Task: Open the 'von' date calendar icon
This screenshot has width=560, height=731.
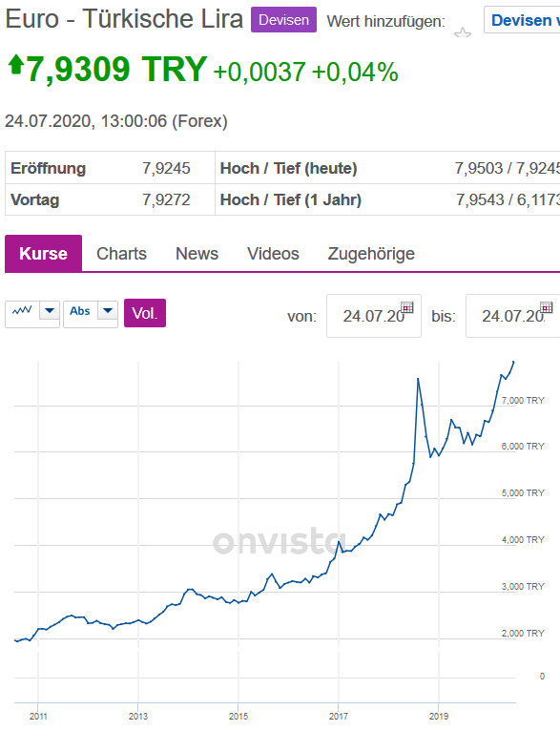Action: tap(407, 307)
